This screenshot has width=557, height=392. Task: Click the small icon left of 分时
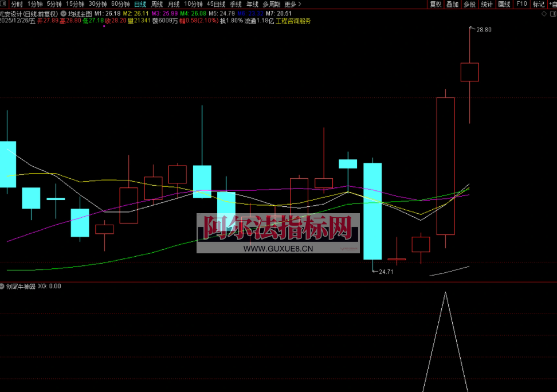point(3,4)
